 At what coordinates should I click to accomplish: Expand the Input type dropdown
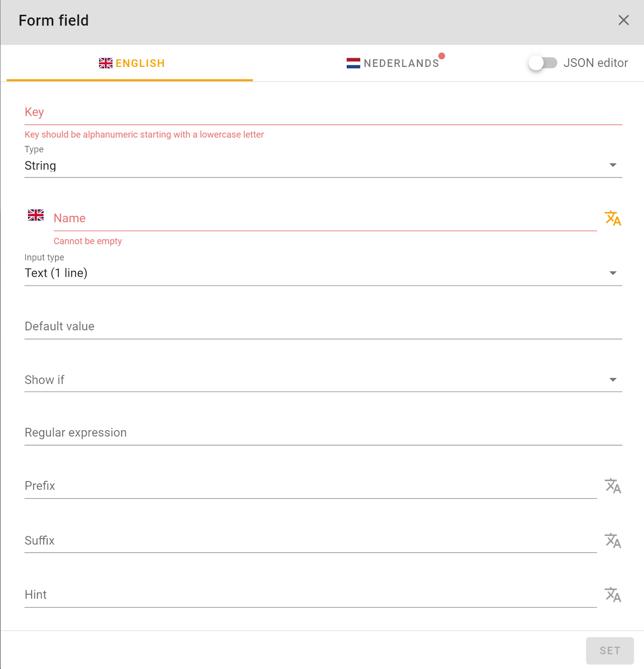click(613, 273)
